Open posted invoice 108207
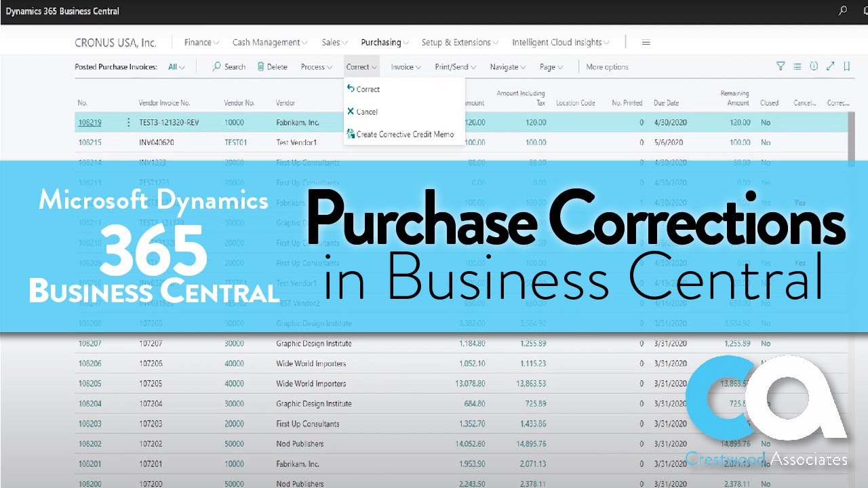 point(90,344)
